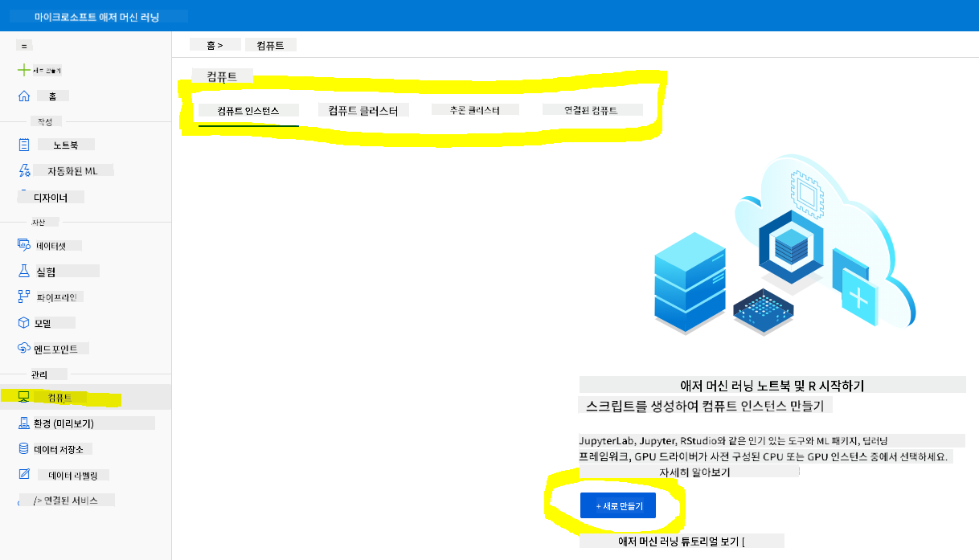The height and width of the screenshot is (560, 979).
Task: Click the blue + 새로 만들기 button
Action: [617, 505]
